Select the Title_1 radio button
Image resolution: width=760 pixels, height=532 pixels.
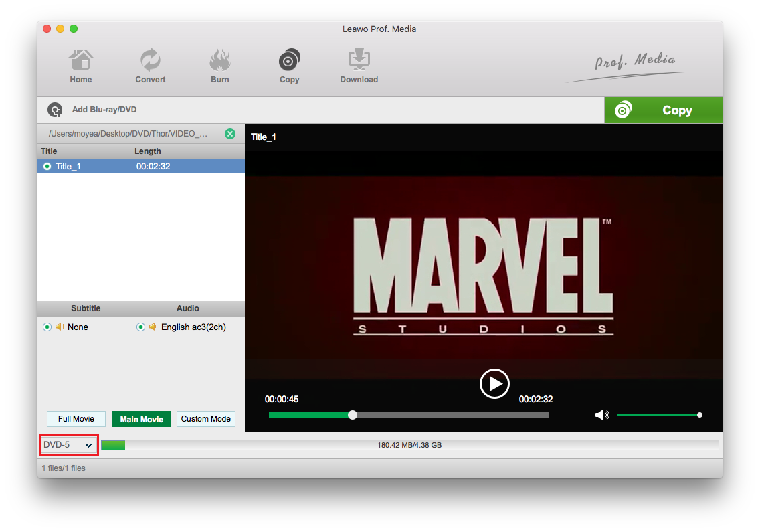click(47, 167)
